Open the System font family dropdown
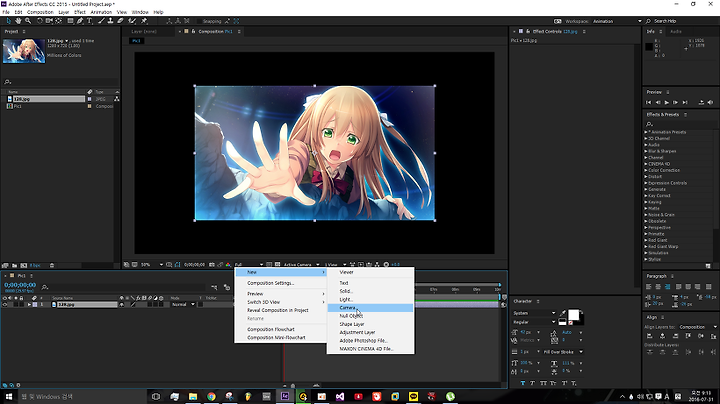720x404 pixels. point(534,313)
